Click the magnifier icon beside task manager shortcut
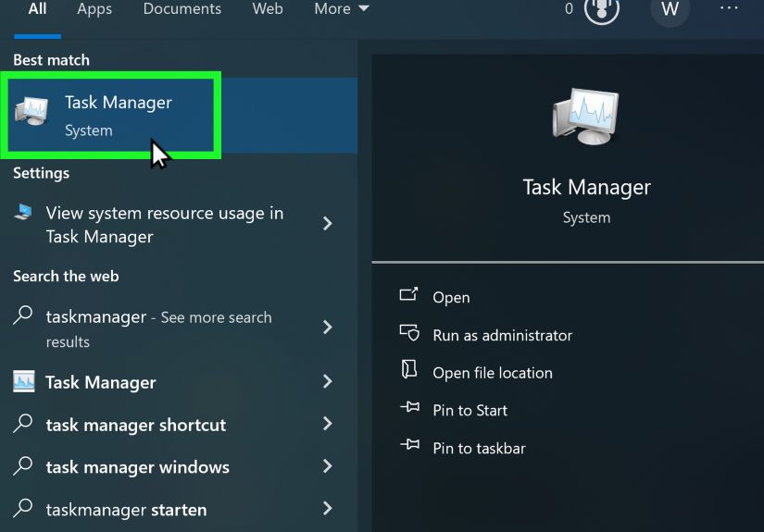Screen dimensions: 764x532 coord(23,424)
